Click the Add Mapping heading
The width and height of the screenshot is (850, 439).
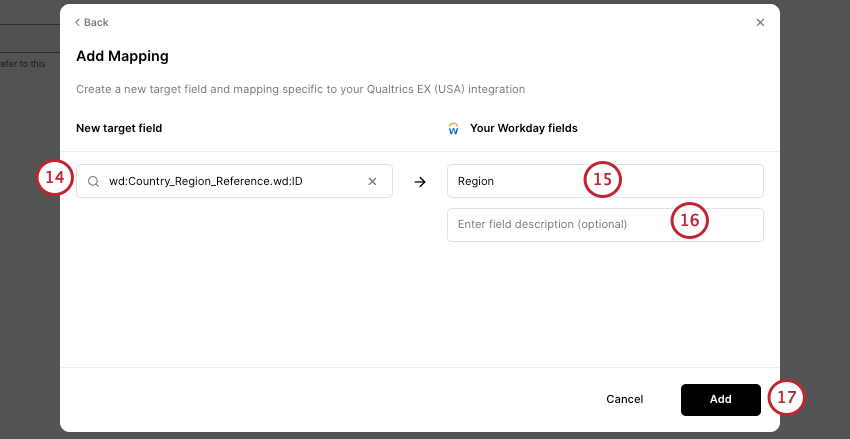pos(122,56)
